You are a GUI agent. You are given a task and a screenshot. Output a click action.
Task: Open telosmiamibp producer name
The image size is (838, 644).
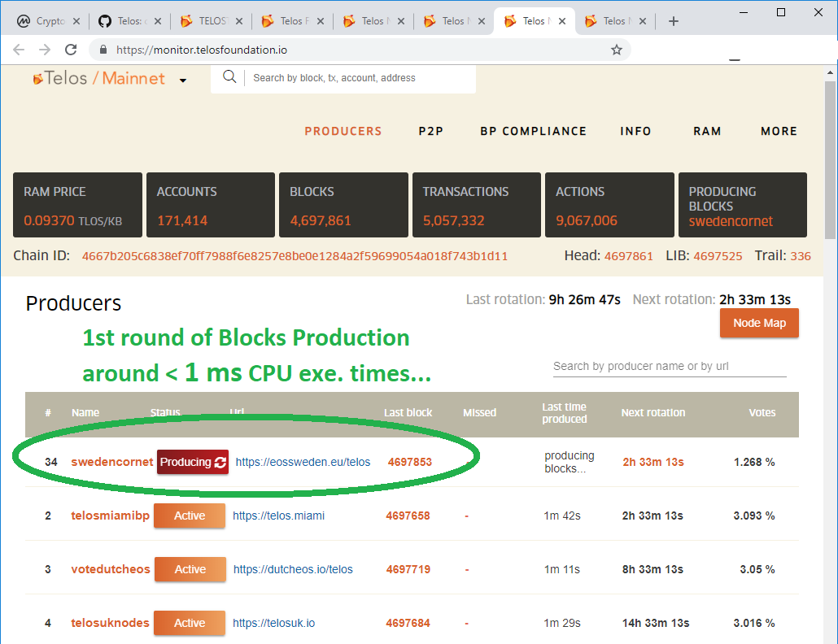tap(110, 516)
